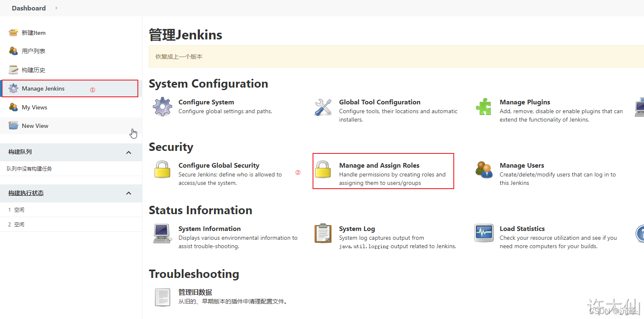
Task: Click the My Views people icon
Action: [x=13, y=107]
